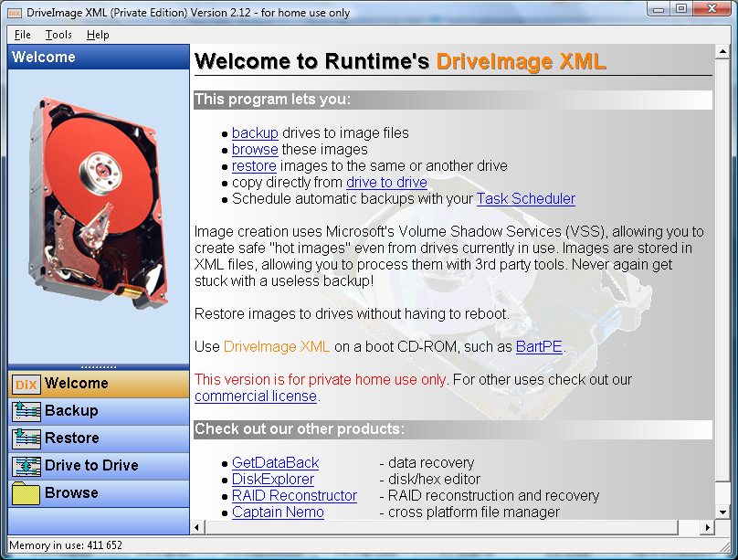Click the 'This program lets you:' heading

273,100
